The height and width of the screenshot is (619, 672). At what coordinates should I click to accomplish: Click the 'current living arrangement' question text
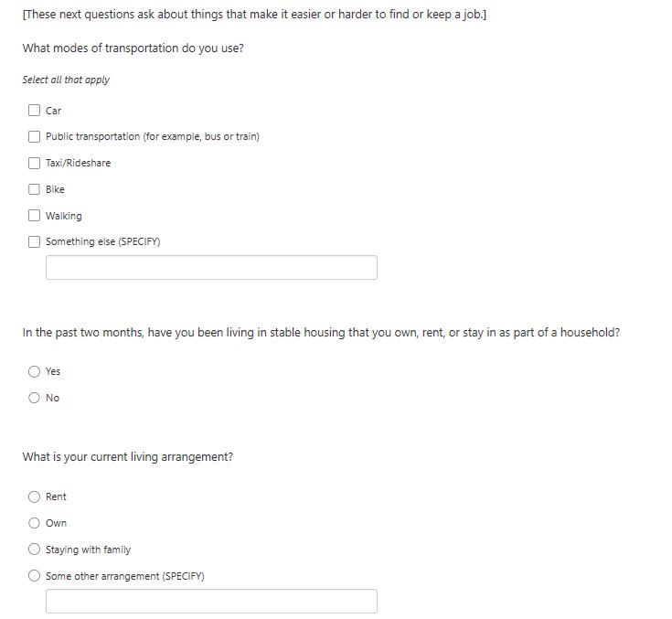[x=127, y=457]
